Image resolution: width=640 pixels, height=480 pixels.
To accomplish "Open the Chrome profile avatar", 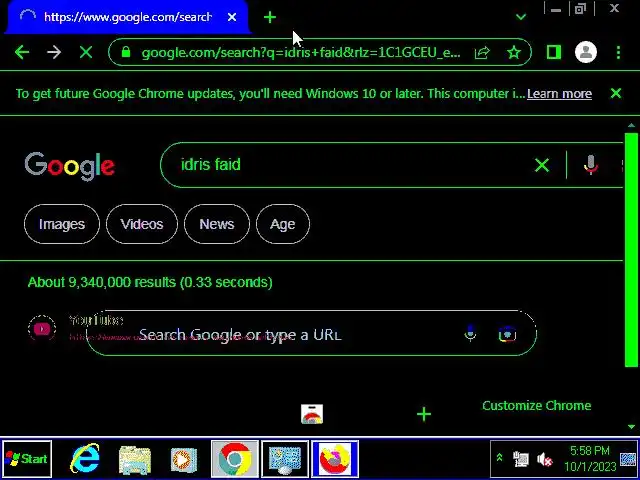I will 586,52.
